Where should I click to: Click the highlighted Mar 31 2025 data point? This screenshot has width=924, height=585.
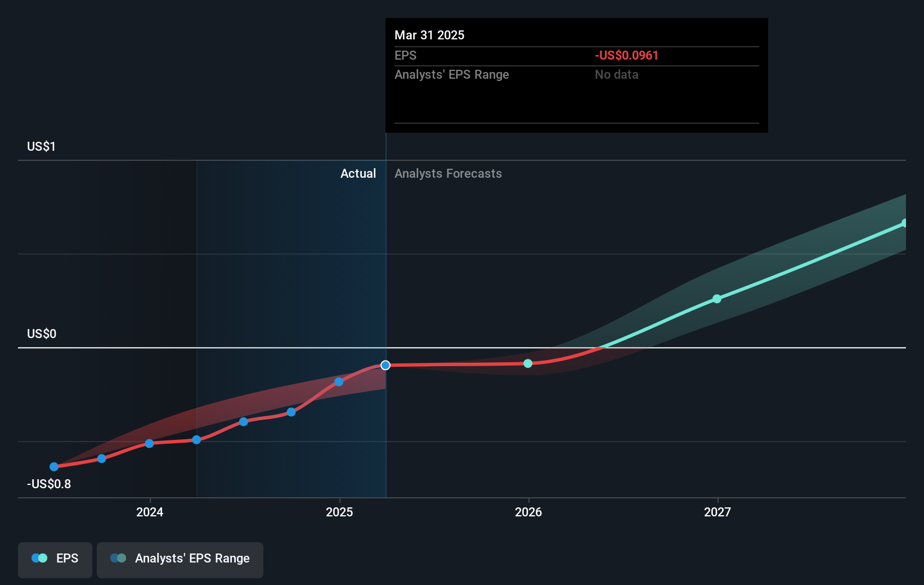pyautogui.click(x=385, y=366)
